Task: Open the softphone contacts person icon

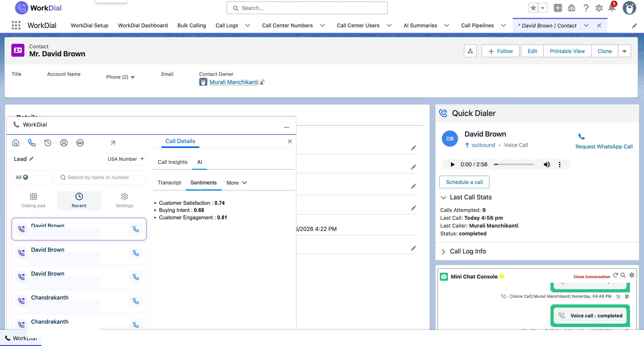Action: pyautogui.click(x=64, y=143)
